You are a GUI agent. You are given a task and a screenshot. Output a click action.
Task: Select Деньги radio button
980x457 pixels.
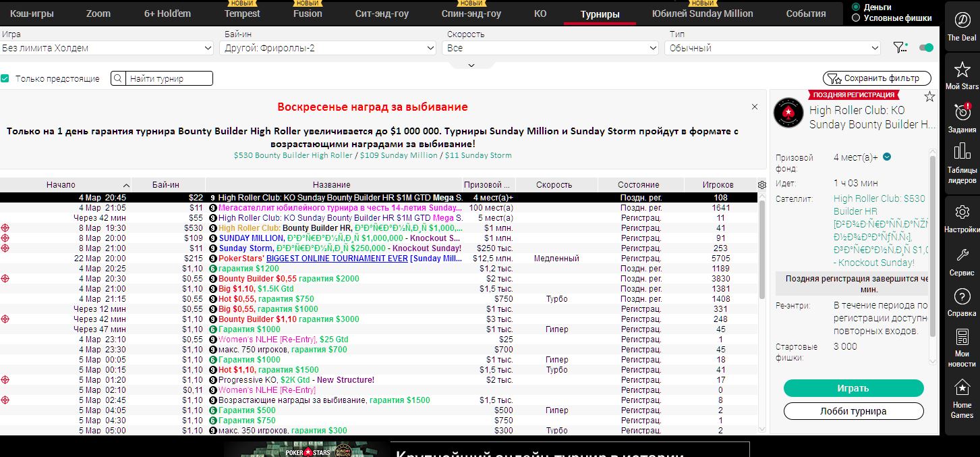[x=856, y=7]
